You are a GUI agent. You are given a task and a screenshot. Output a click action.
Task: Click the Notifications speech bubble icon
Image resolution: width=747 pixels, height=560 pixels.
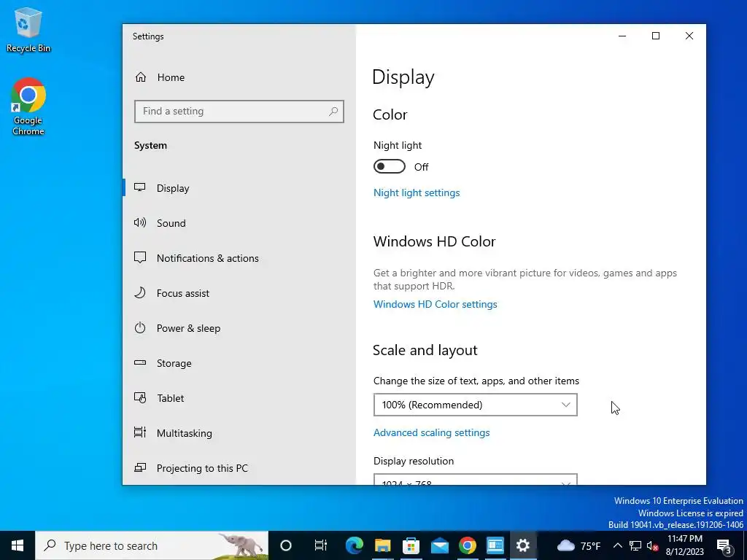(140, 257)
